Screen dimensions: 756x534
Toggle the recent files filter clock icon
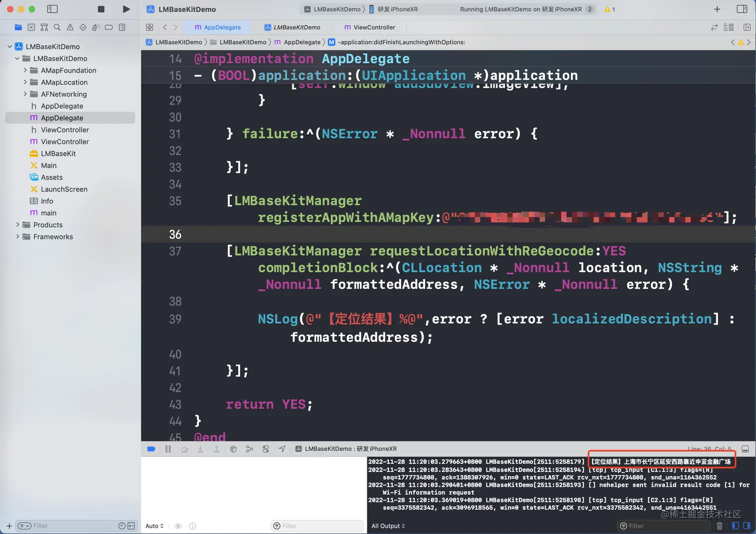pyautogui.click(x=122, y=526)
